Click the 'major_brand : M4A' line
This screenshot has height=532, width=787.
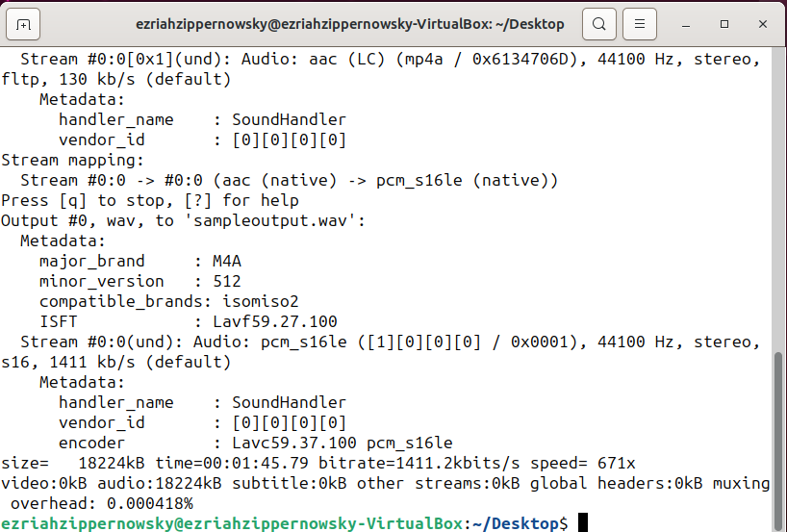click(140, 261)
